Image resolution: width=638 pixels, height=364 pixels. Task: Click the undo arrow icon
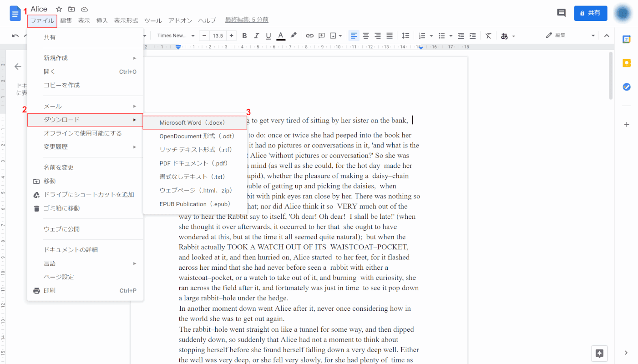point(15,35)
